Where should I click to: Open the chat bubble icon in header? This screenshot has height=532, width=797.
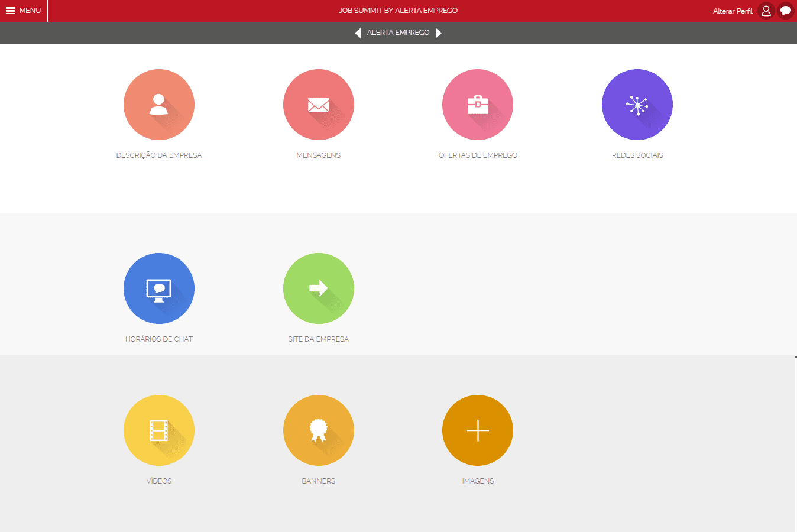point(786,11)
